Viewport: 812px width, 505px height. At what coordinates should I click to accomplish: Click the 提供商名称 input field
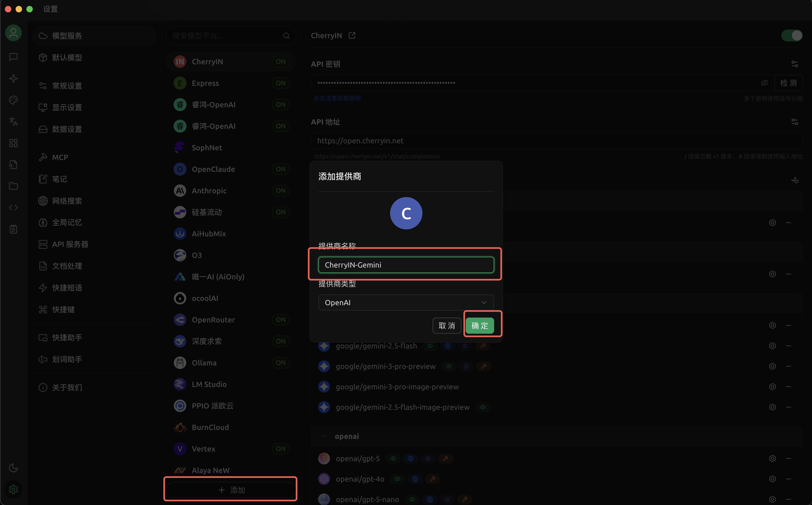406,265
